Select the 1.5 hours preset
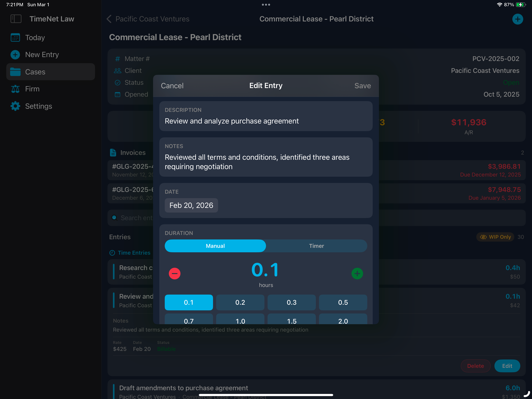 [x=292, y=319]
